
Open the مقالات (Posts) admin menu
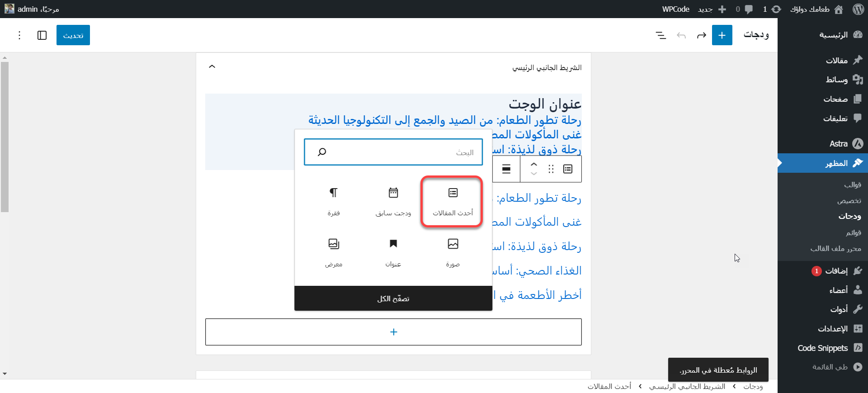pos(836,61)
